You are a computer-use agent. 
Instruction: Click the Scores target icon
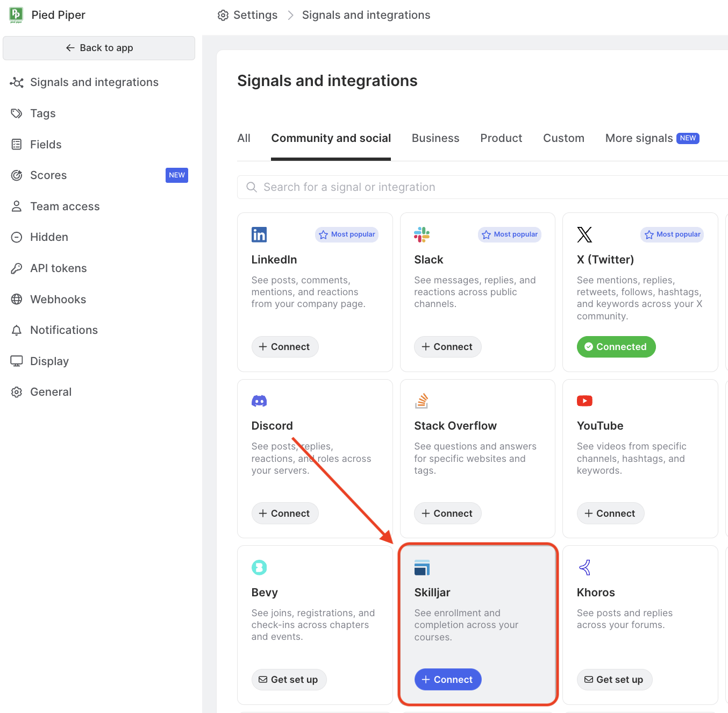(17, 175)
